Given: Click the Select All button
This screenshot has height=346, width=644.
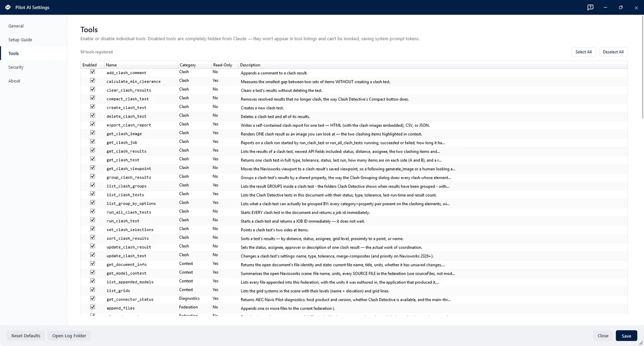Looking at the screenshot, I should pos(583,52).
